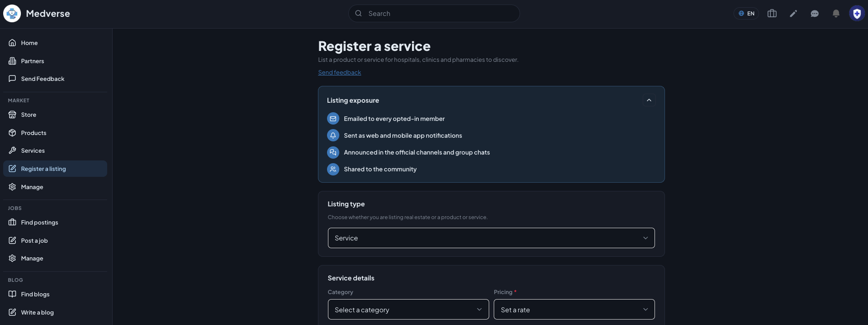Click the notification bell icon in Listing exposure
The height and width of the screenshot is (325, 868).
[333, 135]
